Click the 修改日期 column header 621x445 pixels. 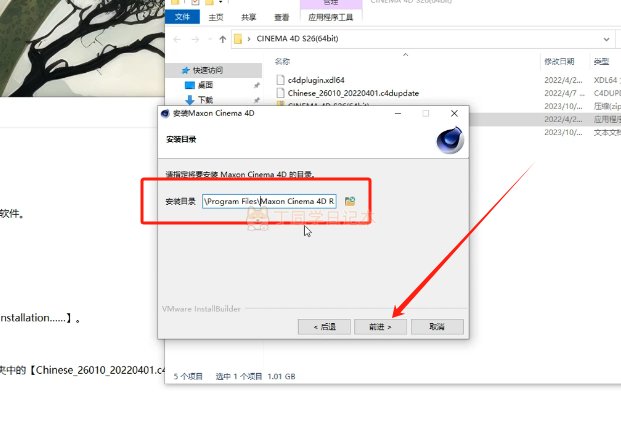click(559, 61)
